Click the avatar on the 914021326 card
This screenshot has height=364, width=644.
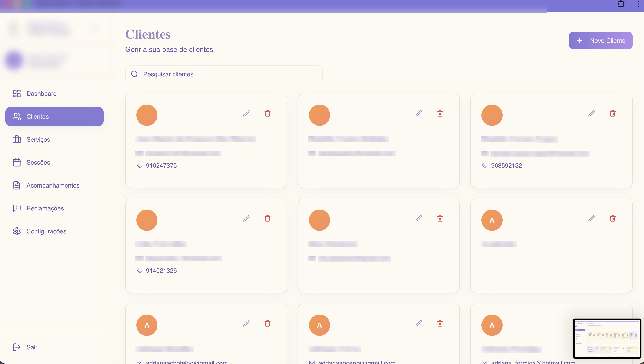[x=147, y=220]
